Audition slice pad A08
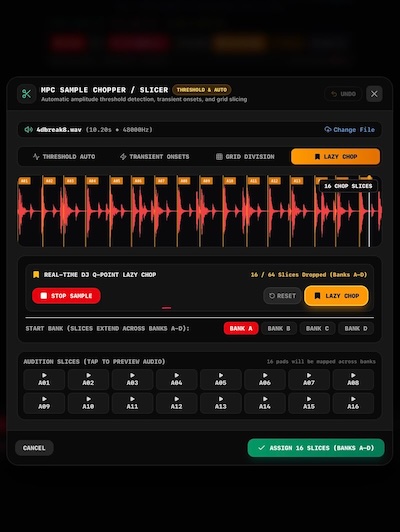The width and height of the screenshot is (400, 532). (x=353, y=379)
